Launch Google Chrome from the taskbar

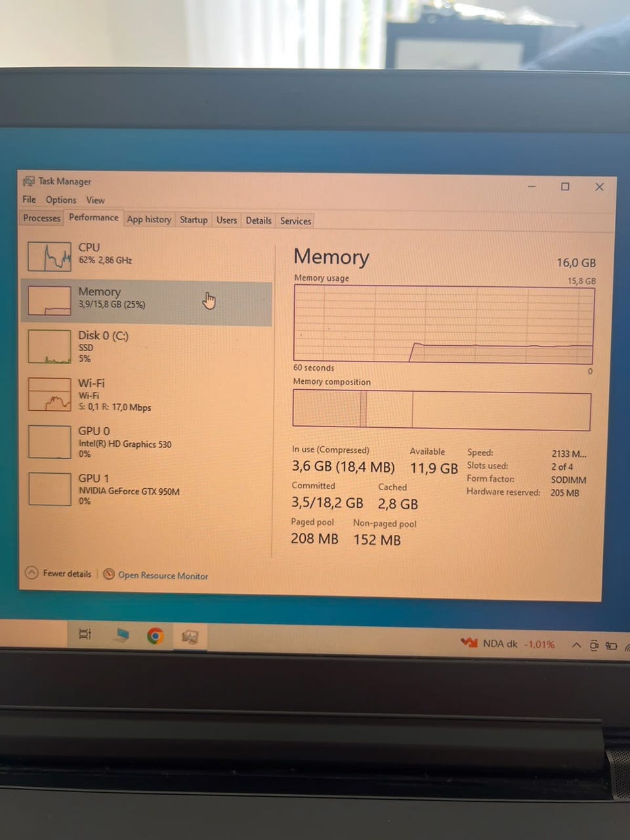click(156, 635)
